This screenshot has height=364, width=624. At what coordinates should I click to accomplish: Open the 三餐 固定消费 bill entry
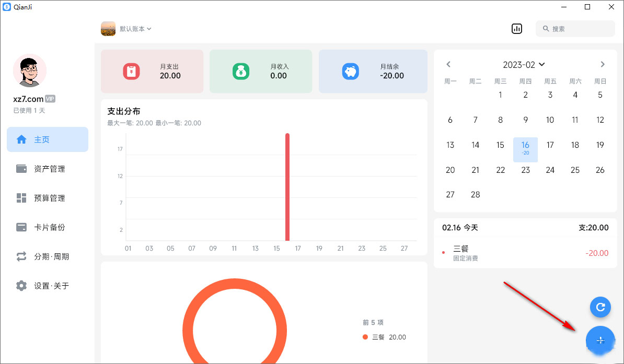(525, 253)
